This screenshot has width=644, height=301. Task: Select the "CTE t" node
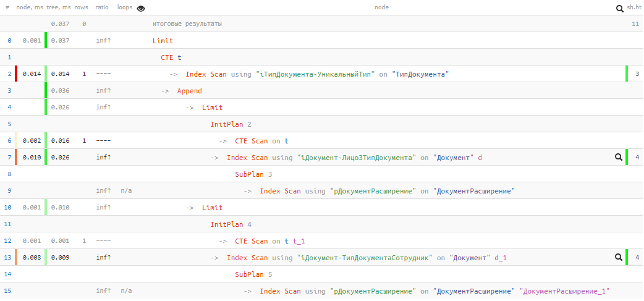pyautogui.click(x=171, y=57)
